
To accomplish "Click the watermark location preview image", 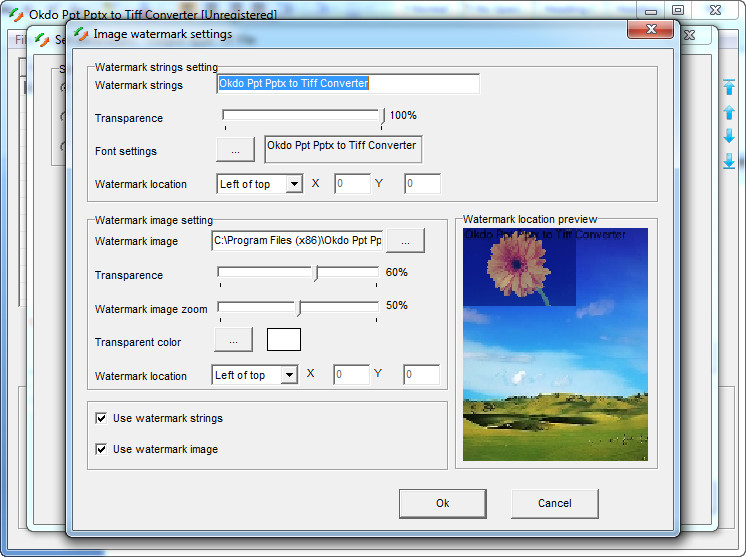I will coord(555,344).
